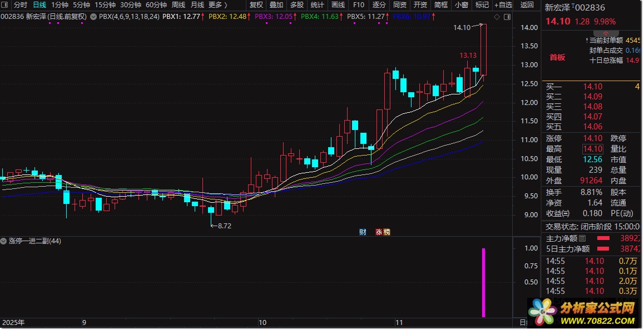Open the 涨停一进二副 indicator dropdown arrow
This screenshot has width=644, height=330.
point(4,241)
